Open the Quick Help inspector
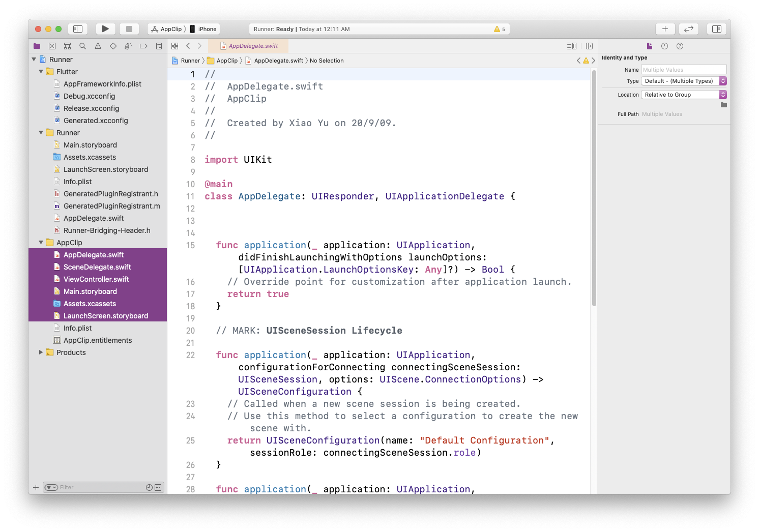Screen dimensions: 759x532 coord(680,46)
